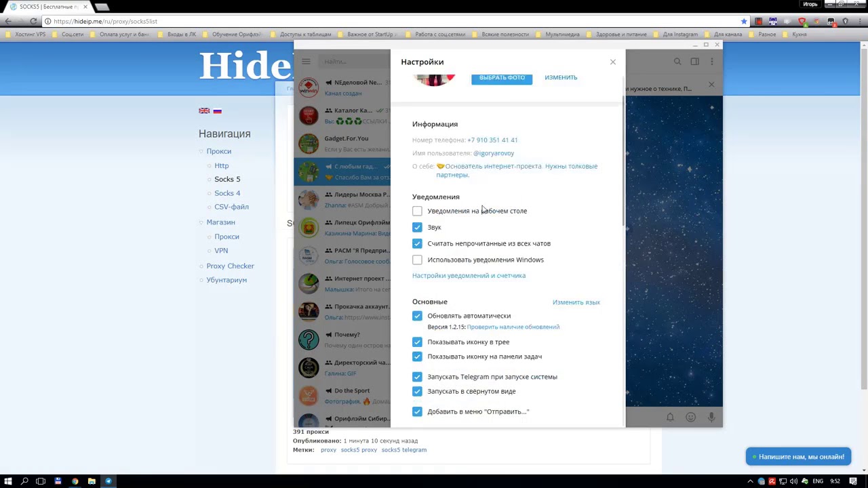Screen dimensions: 868x488
Task: Open the 'Почему?' chat avatar
Action: [x=309, y=340]
